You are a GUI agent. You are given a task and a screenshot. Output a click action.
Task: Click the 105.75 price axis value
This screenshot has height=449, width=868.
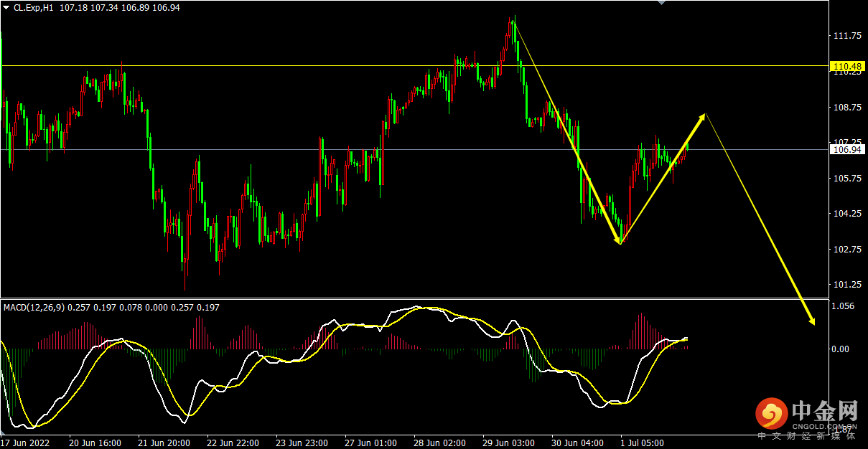click(847, 179)
